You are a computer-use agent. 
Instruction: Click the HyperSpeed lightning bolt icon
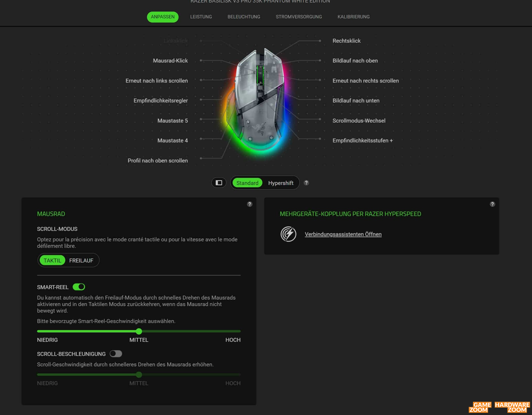point(288,234)
